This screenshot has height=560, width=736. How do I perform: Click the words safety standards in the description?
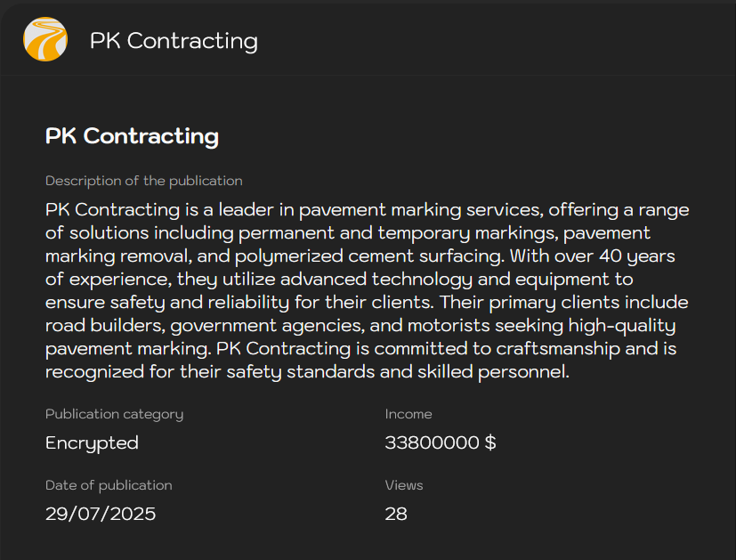[295, 371]
